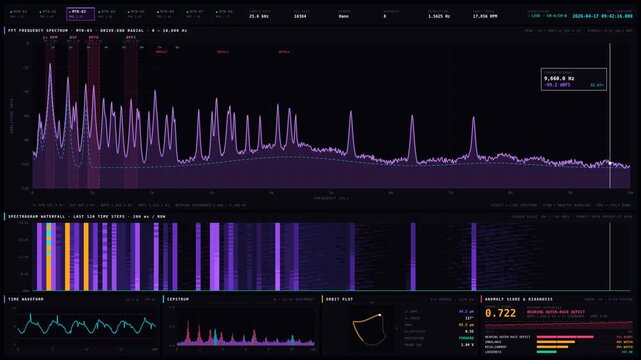Viewport: 641px width, 360px height.
Task: Click the 1.94 V orbit value
Action: 467,344
